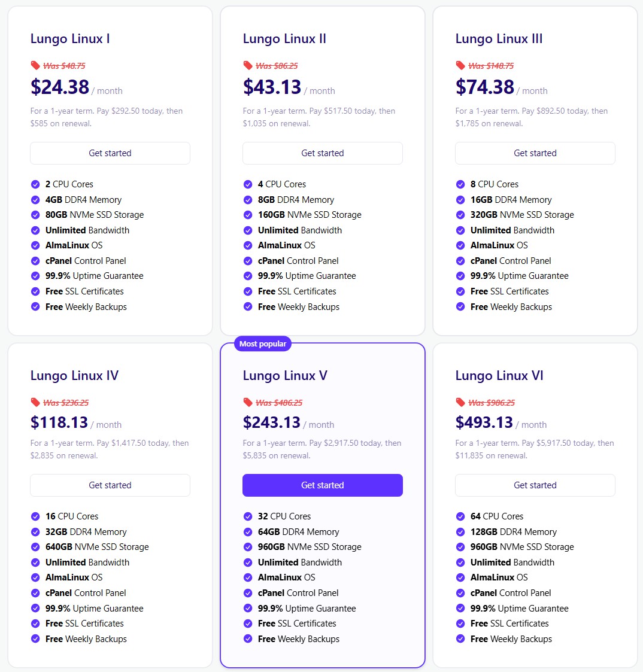Click the checkmark beside 128GB DDR4 Memory

460,531
